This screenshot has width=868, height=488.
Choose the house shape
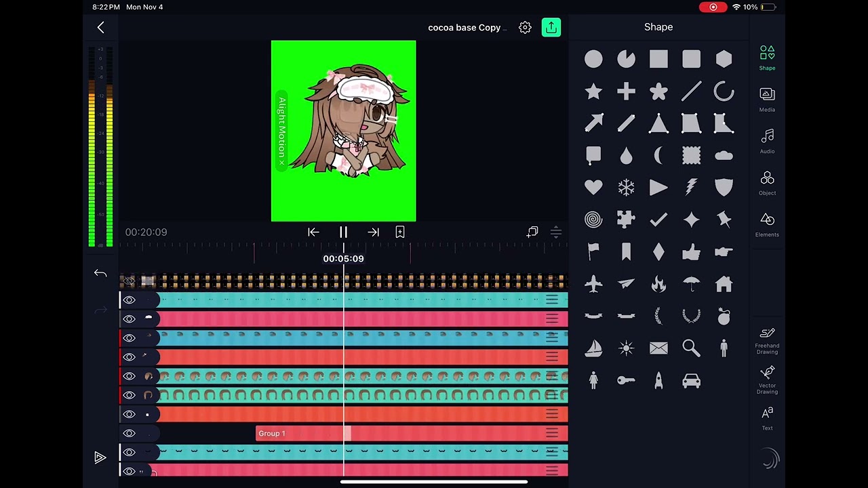pos(724,284)
